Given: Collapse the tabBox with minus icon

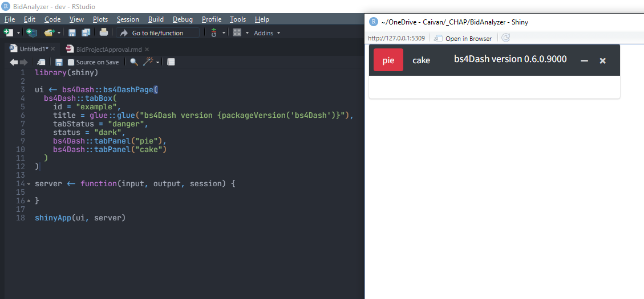Looking at the screenshot, I should pyautogui.click(x=584, y=61).
